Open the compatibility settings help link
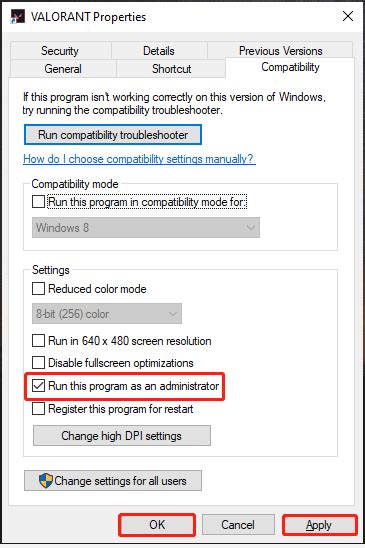This screenshot has width=365, height=548. pos(139,159)
